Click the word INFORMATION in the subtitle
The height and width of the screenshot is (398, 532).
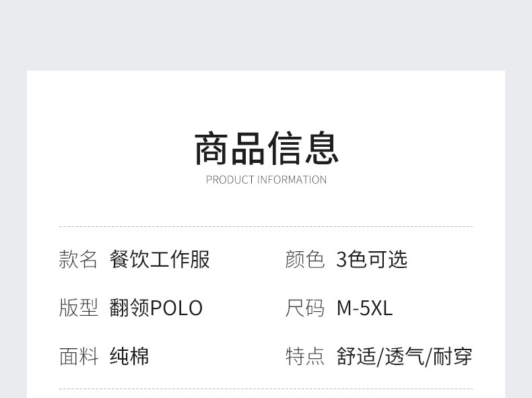click(x=292, y=180)
